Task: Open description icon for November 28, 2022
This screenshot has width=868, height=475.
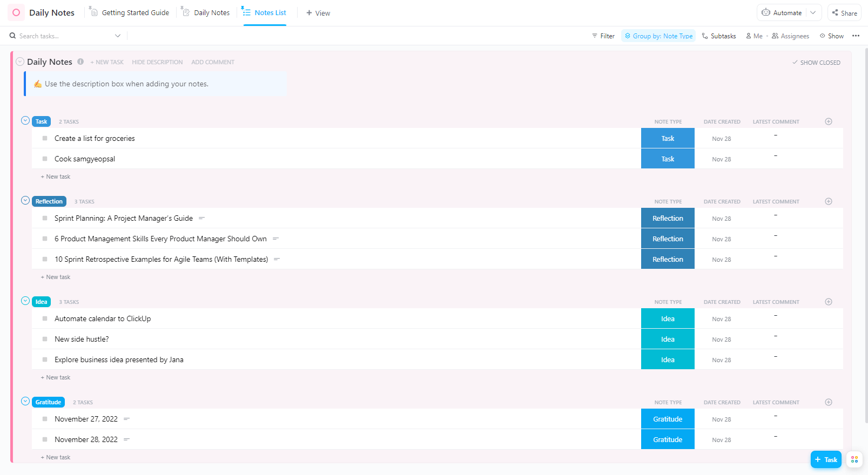Action: 126,439
